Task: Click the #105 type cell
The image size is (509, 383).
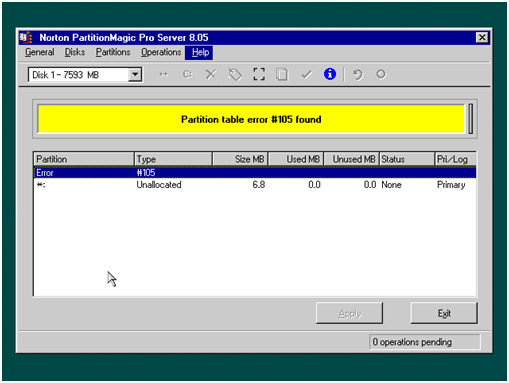Action: point(146,173)
